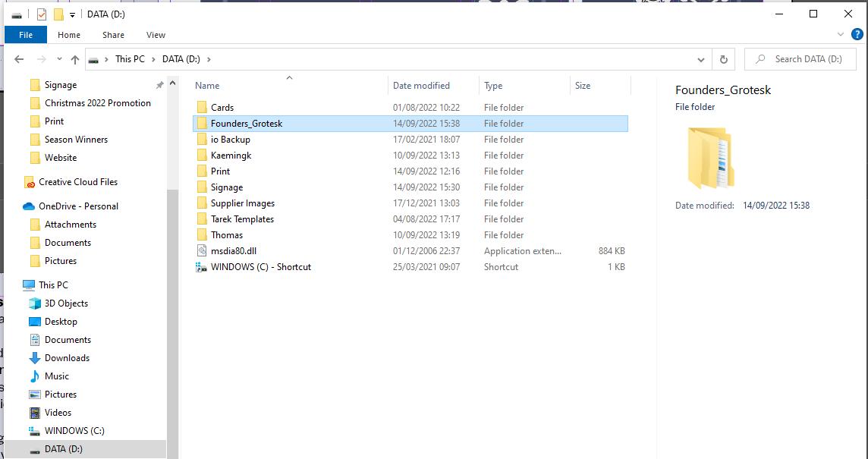The height and width of the screenshot is (459, 868).
Task: Select This PC in navigation pane
Action: point(53,285)
